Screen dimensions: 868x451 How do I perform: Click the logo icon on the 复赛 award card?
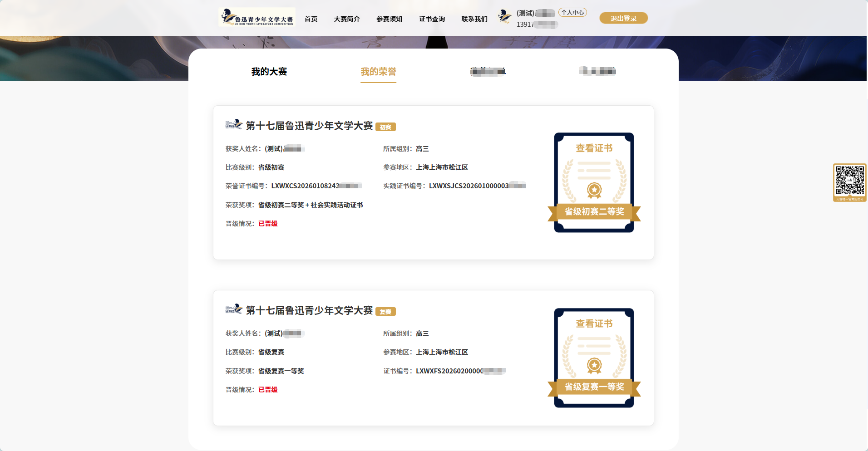(234, 309)
